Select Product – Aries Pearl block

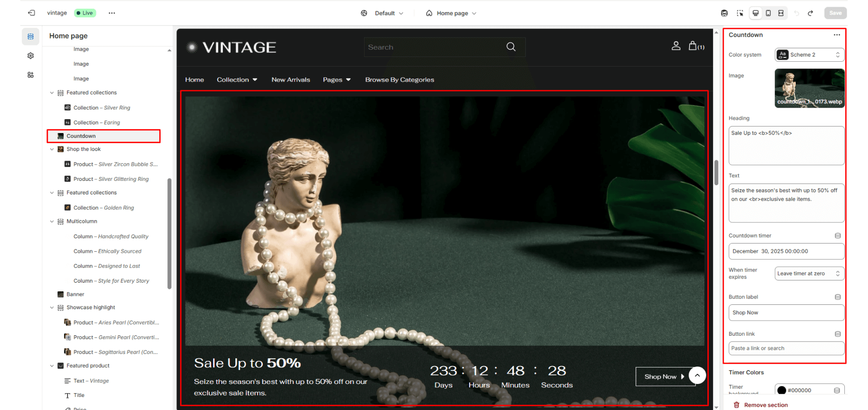tap(116, 323)
